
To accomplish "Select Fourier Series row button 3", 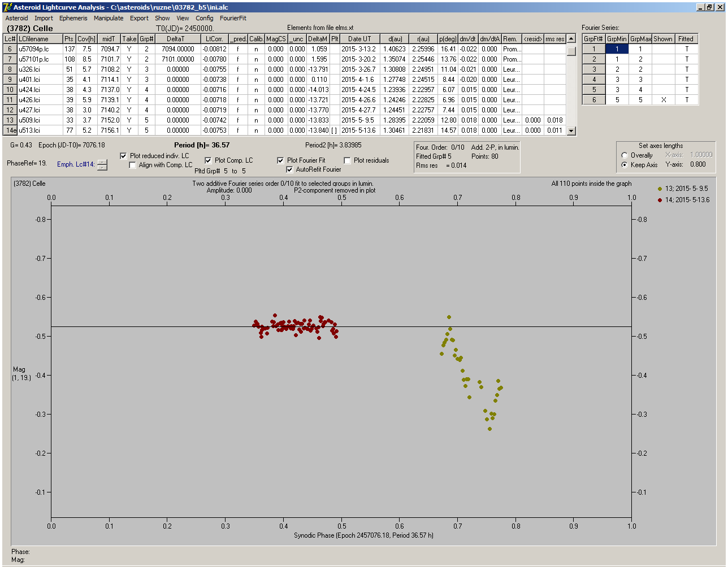I will click(594, 69).
